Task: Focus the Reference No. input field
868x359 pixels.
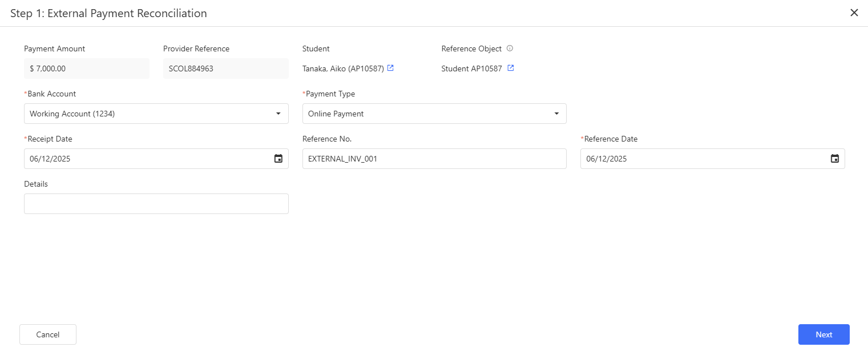Action: (434, 159)
